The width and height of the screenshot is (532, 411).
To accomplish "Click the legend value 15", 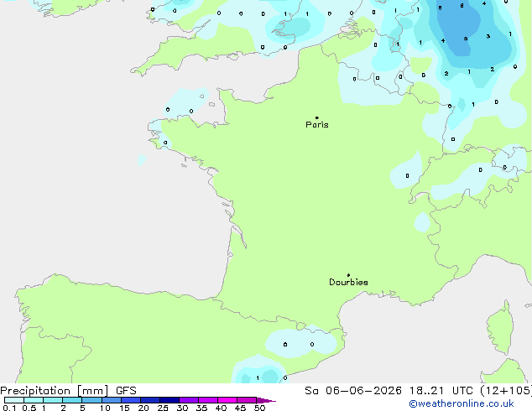I will (124, 408).
